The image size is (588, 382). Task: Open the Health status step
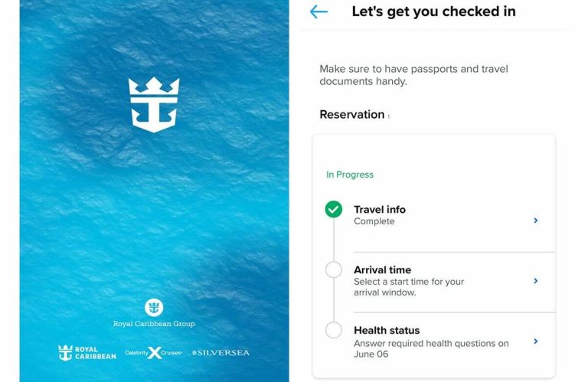click(434, 343)
